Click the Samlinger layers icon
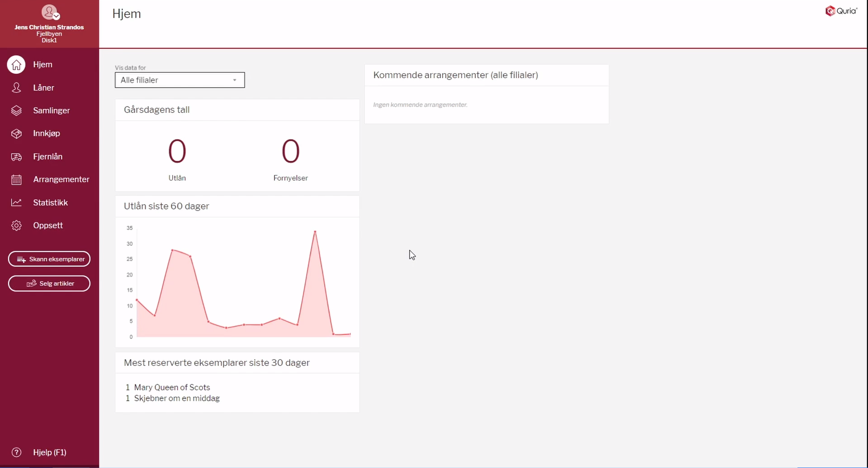The width and height of the screenshot is (868, 468). coord(16,111)
